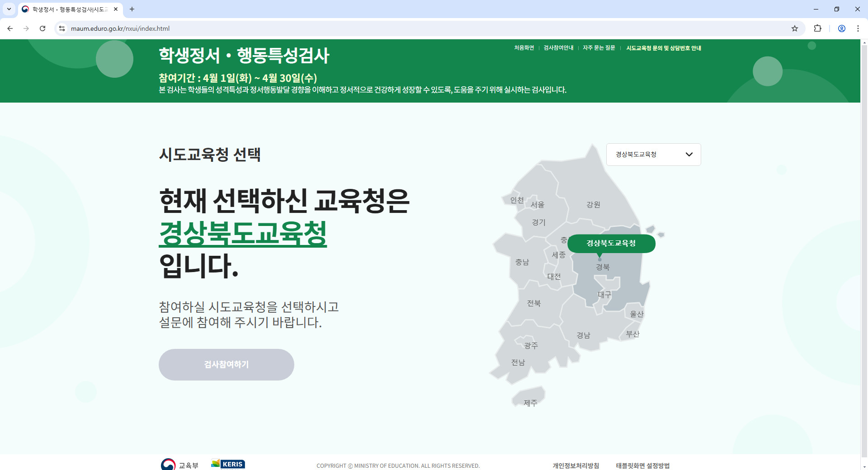Bookmark this page with star icon
Screen dimensions: 868x470
point(795,28)
